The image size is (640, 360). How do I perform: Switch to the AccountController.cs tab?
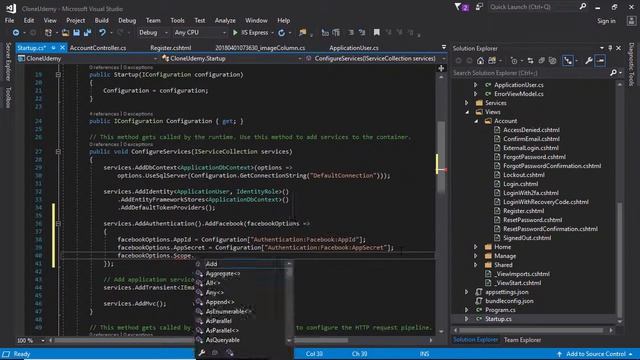[98, 48]
